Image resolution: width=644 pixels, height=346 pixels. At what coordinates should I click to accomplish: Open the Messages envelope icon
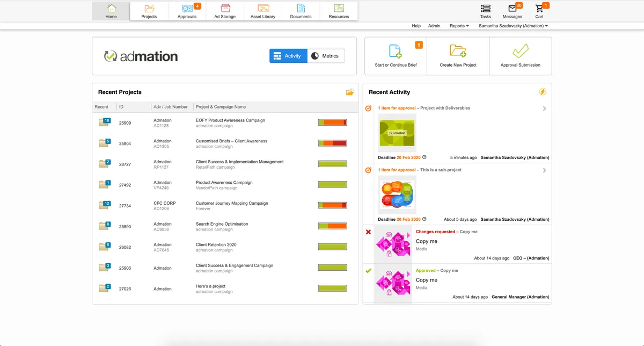[x=512, y=9]
